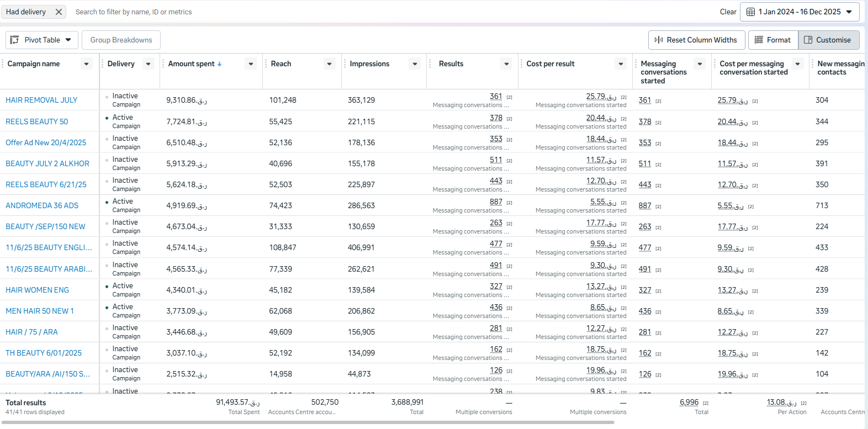Screen dimensions: 868x429
Task: Expand the Delivery column options menu
Action: click(x=148, y=64)
